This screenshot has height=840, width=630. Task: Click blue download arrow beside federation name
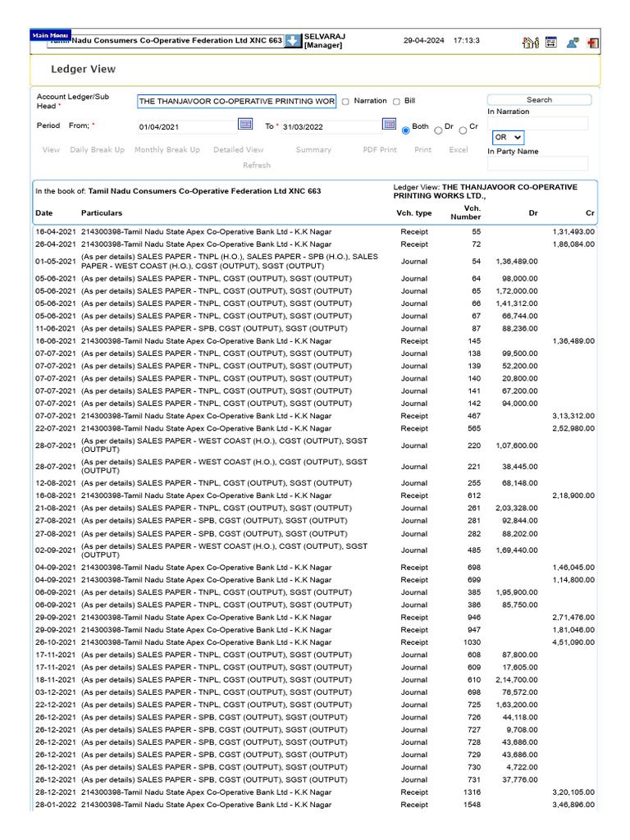(293, 41)
